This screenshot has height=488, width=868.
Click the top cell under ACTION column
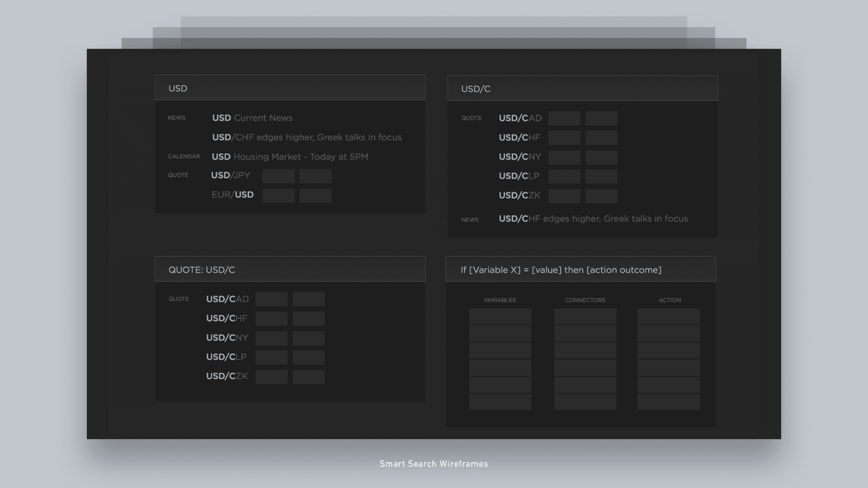coord(668,316)
